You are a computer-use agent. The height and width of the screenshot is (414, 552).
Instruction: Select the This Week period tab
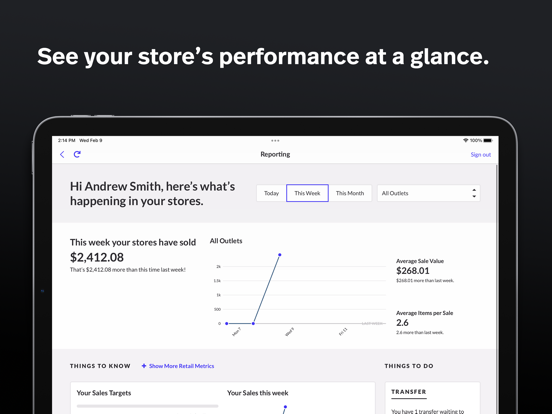tap(307, 193)
